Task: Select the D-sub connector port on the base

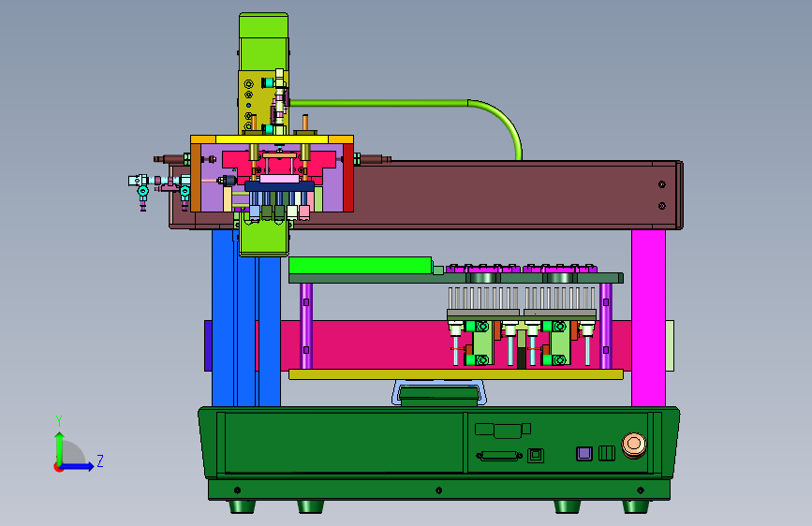Action: tap(499, 456)
